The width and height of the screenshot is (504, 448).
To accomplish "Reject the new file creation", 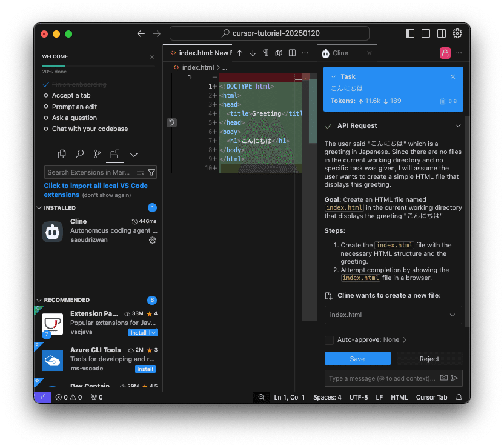I will pyautogui.click(x=429, y=359).
